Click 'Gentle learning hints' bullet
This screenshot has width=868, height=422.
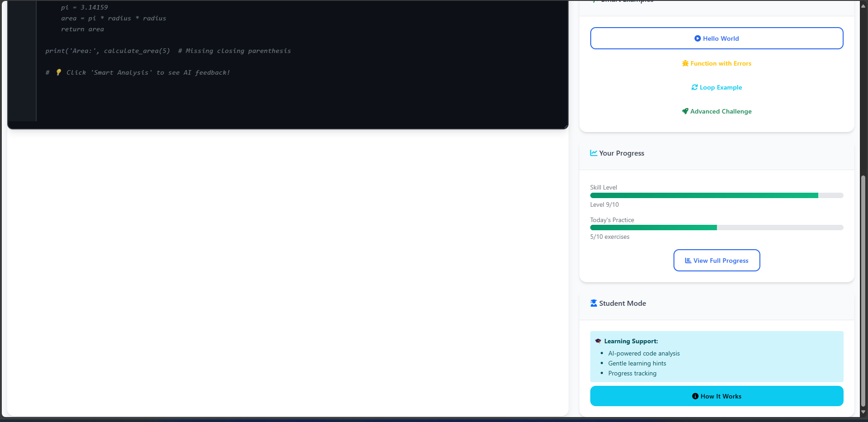click(x=637, y=363)
